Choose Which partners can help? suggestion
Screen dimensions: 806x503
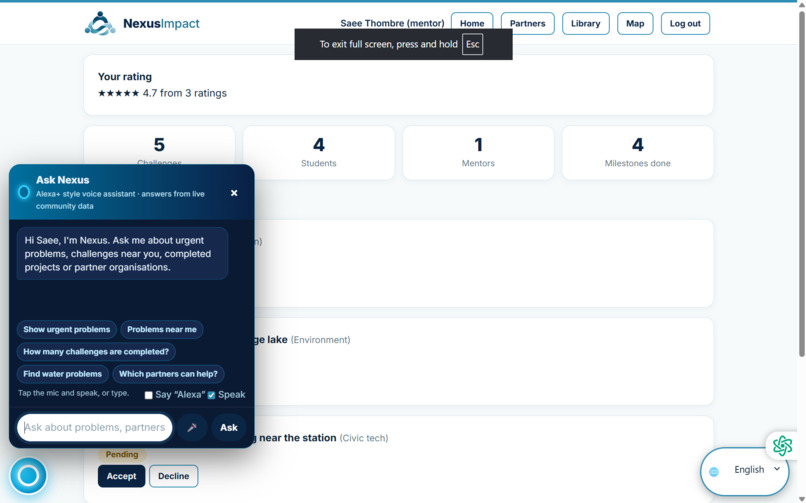tap(168, 374)
